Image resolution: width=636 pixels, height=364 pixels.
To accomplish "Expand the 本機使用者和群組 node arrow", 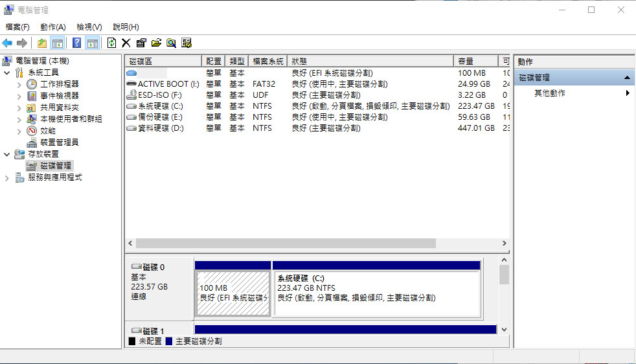I will tap(19, 119).
